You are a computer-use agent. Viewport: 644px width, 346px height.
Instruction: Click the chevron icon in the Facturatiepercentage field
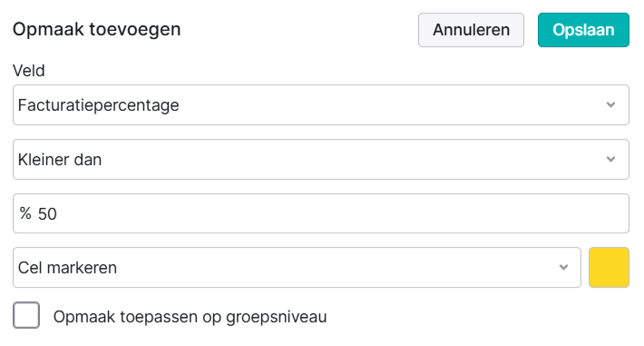(x=610, y=105)
